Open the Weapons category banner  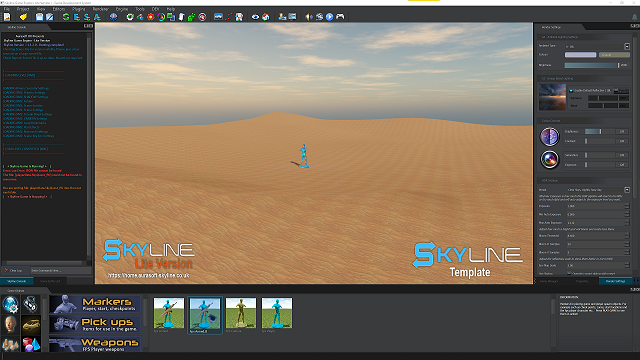pyautogui.click(x=95, y=344)
